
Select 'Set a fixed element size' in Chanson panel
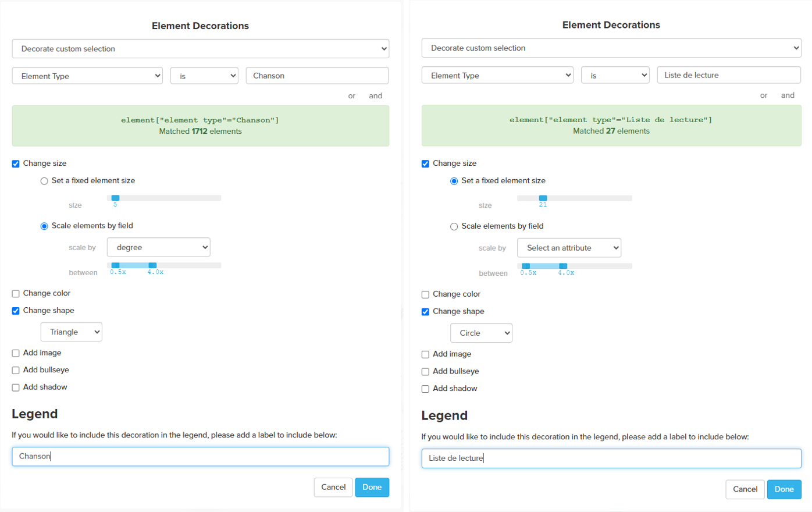coord(44,181)
